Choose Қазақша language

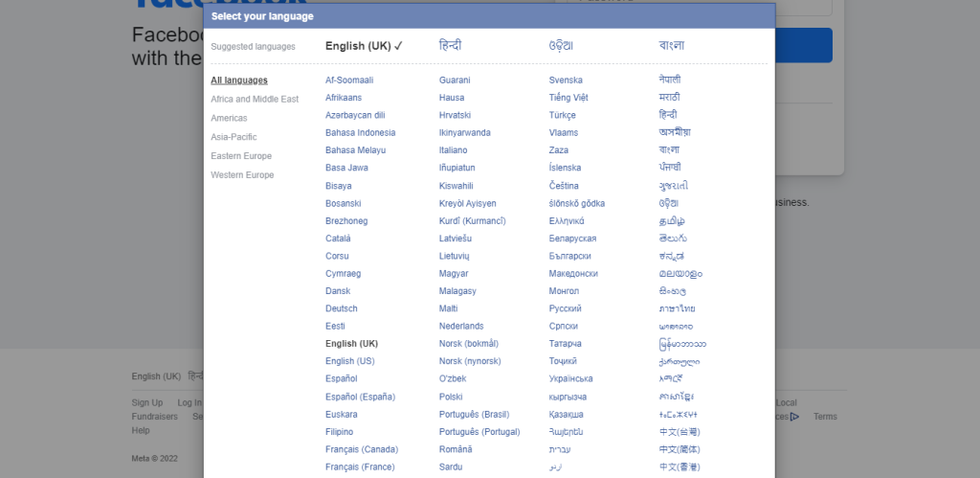[x=567, y=414]
